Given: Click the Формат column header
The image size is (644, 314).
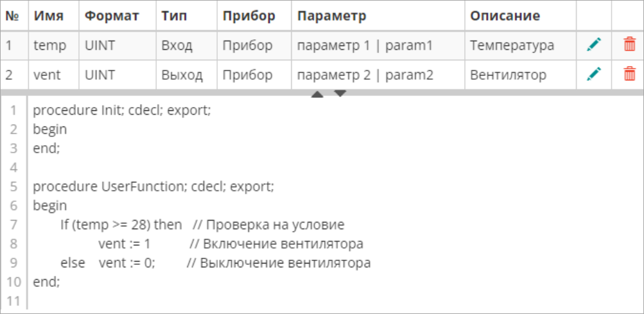Looking at the screenshot, I should [x=111, y=16].
